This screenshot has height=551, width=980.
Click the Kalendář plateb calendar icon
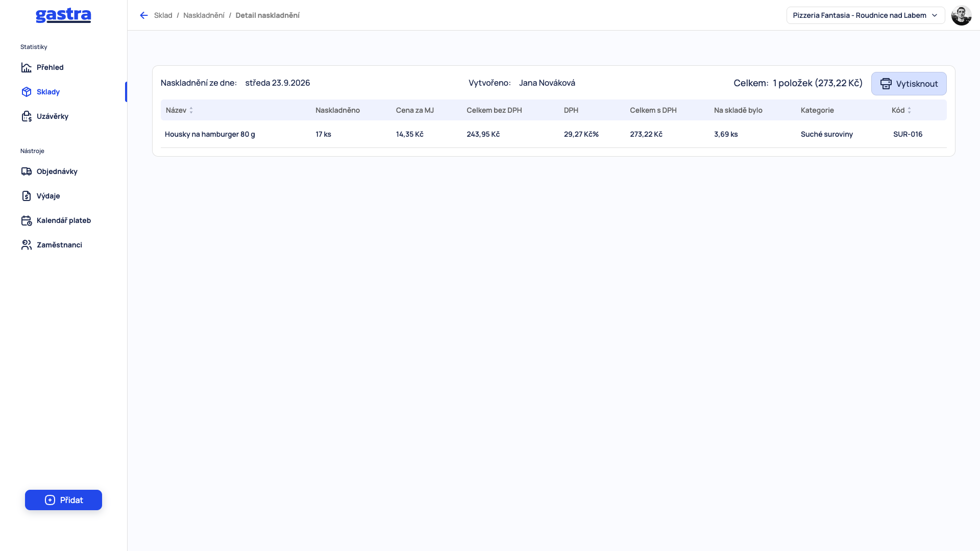tap(27, 220)
